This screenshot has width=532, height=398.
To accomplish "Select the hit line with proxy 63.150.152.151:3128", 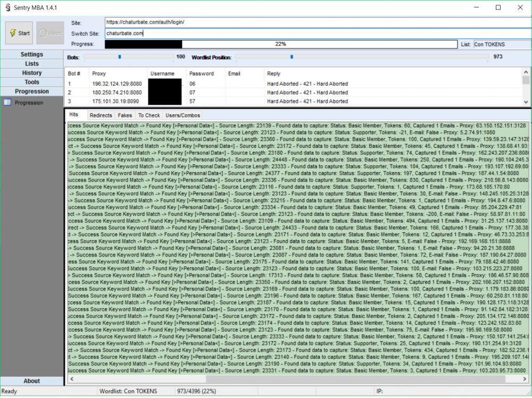I will point(298,126).
